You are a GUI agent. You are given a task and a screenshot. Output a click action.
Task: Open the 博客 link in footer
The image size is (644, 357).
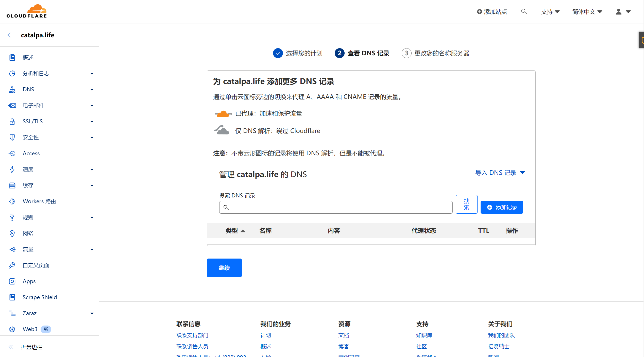pos(344,347)
